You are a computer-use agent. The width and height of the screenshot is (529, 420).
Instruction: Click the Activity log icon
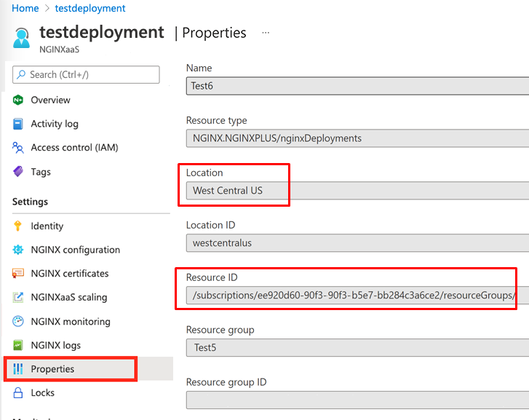(x=18, y=124)
